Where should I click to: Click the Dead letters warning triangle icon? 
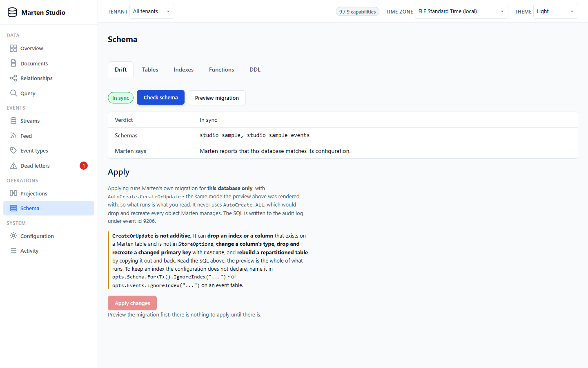pyautogui.click(x=13, y=166)
